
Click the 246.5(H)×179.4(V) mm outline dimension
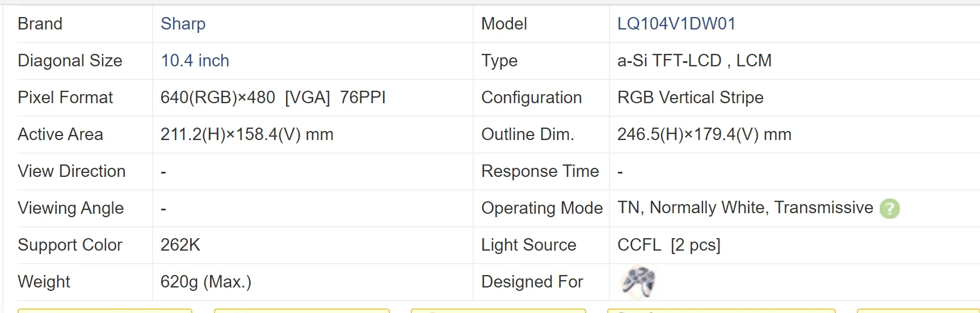click(704, 134)
